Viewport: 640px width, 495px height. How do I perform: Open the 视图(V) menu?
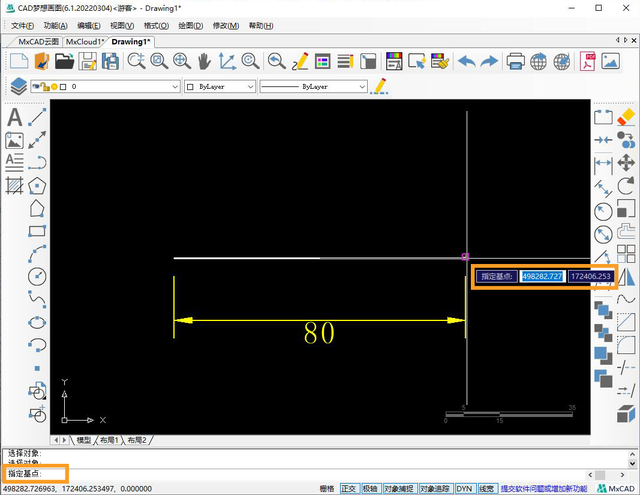122,26
